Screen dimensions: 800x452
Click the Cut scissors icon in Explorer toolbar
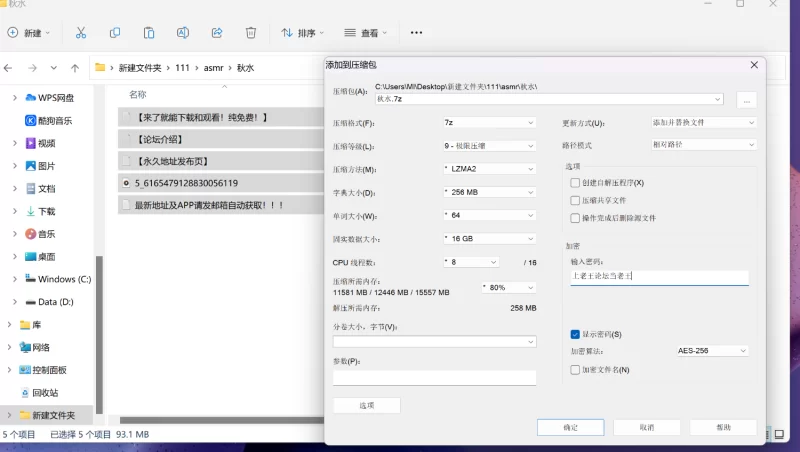click(81, 33)
